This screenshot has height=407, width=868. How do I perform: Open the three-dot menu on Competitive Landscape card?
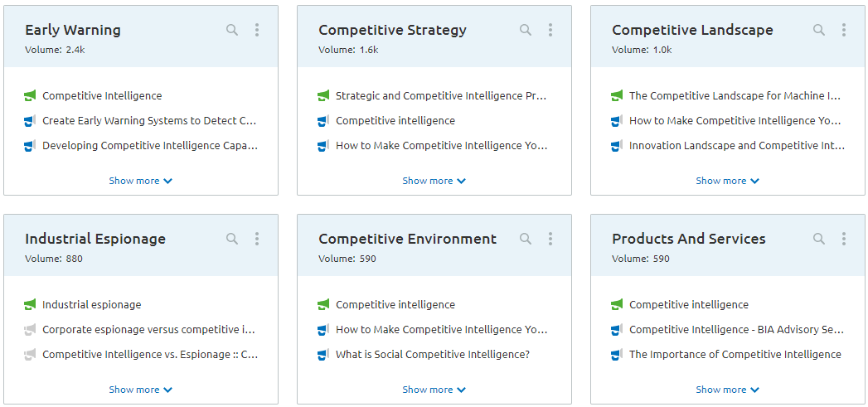844,30
